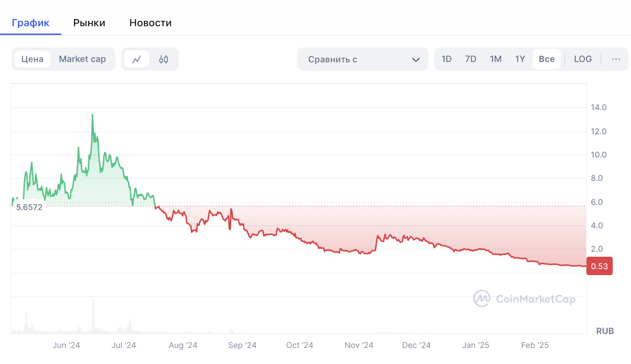The width and height of the screenshot is (631, 364).
Task: Switch to line chart view icon
Action: click(136, 59)
